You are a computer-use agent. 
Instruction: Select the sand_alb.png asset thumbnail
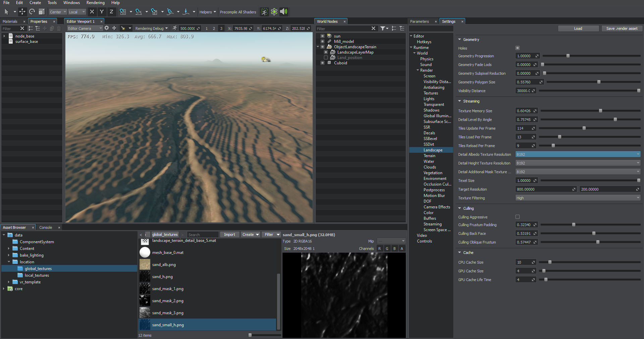(145, 264)
